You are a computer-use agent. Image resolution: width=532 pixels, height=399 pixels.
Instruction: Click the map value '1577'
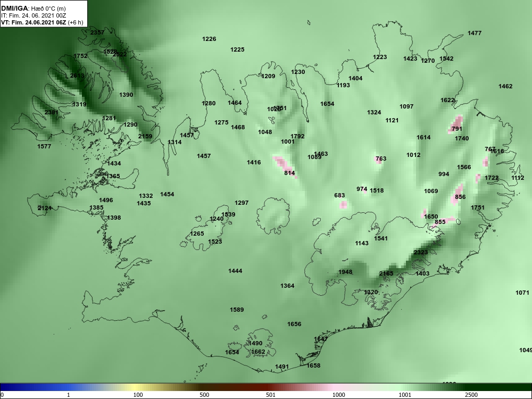44,147
